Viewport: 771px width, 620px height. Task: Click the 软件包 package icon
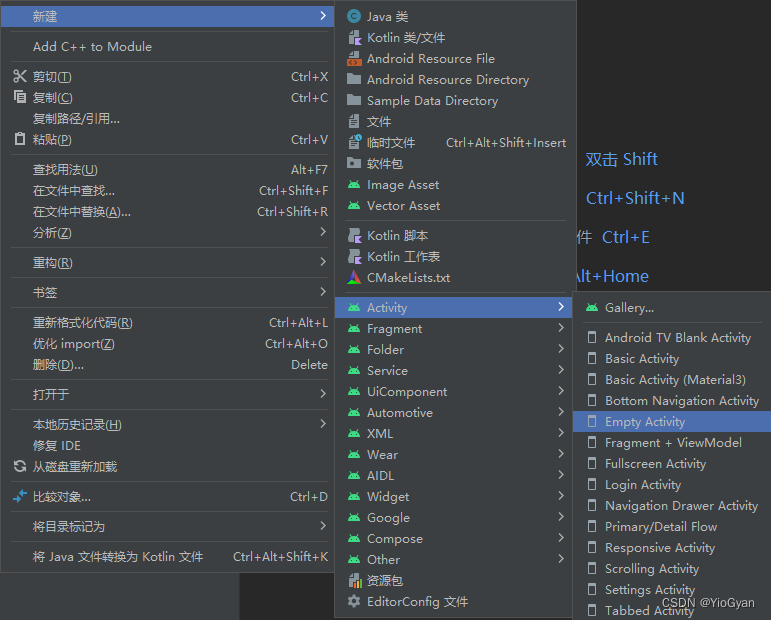[354, 163]
